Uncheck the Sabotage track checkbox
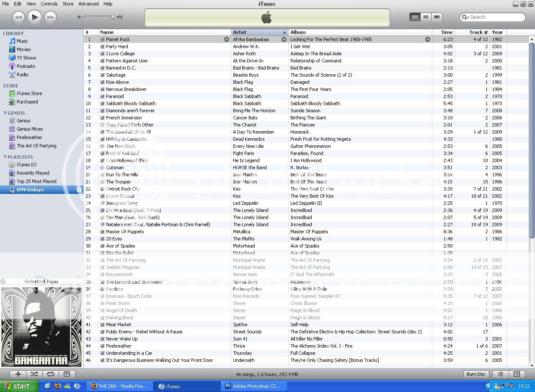Viewport: 535px width, 392px height. pyautogui.click(x=102, y=75)
